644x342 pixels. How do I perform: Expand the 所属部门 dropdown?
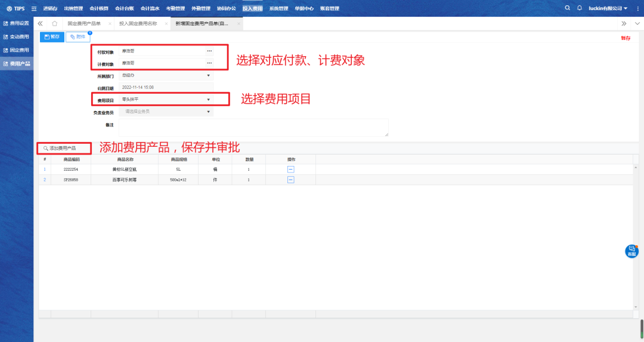[208, 76]
